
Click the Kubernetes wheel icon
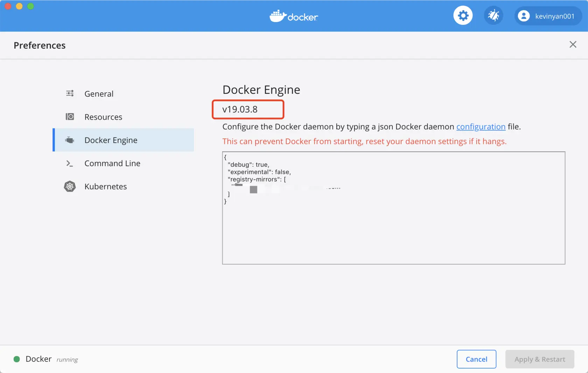pyautogui.click(x=70, y=186)
